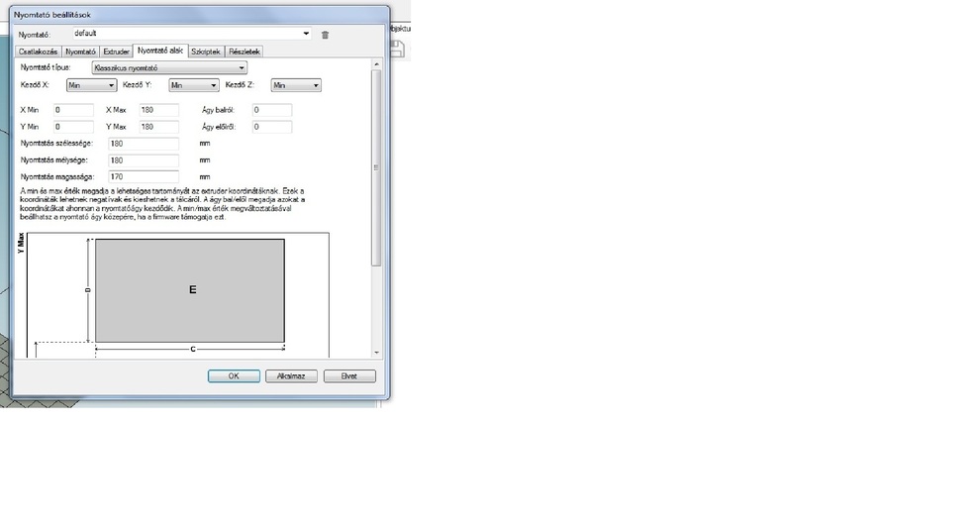
Task: Open the Nyomtató profile dropdown
Action: [x=305, y=34]
